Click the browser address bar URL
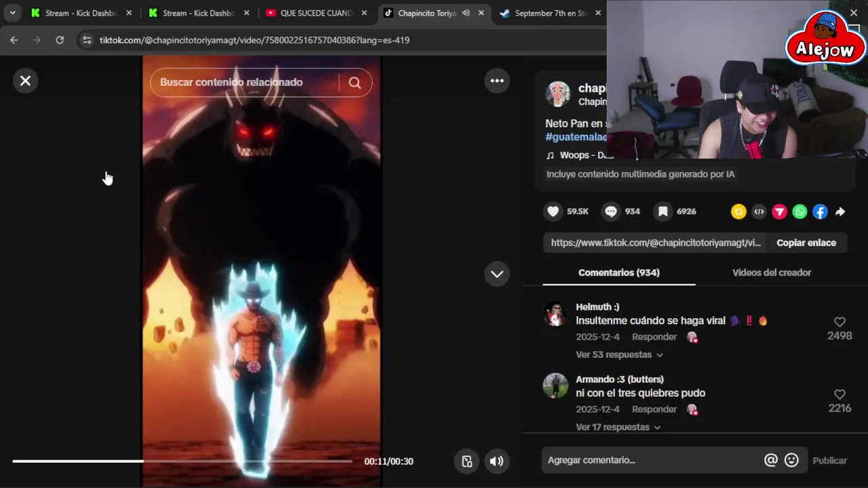The width and height of the screenshot is (868, 488). coord(254,40)
